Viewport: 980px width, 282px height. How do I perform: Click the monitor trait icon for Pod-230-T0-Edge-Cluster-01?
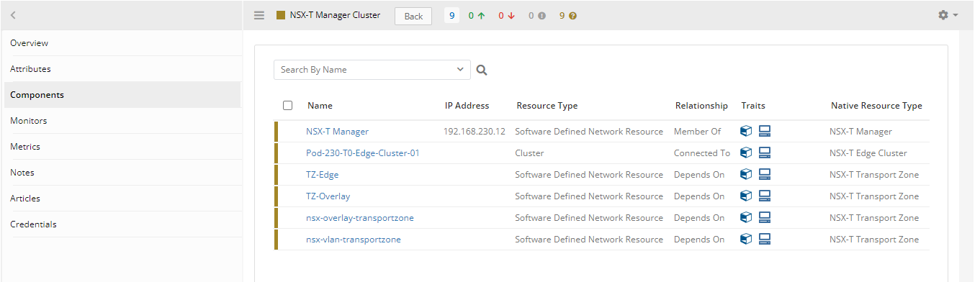click(765, 153)
